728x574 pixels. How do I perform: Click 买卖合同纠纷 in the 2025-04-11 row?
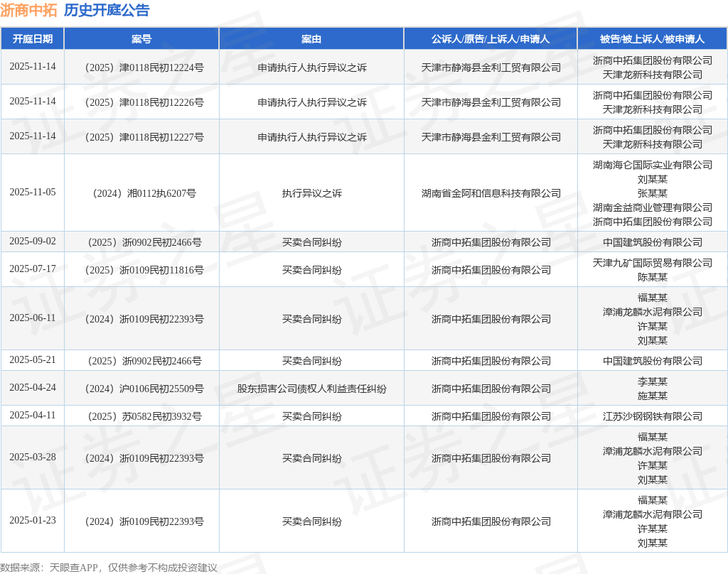(311, 416)
